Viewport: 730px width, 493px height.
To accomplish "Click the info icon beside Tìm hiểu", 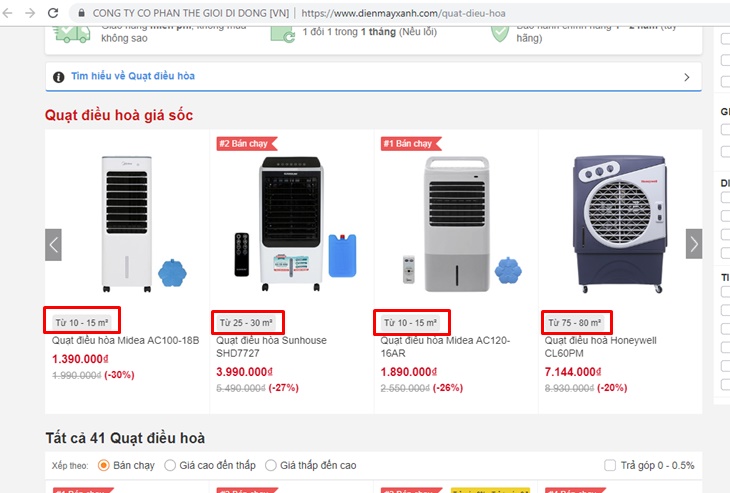I will pyautogui.click(x=59, y=77).
